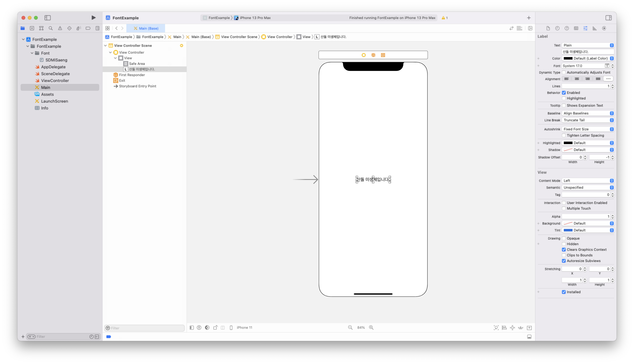The image size is (634, 364).
Task: Select the Main (Base) editor tab
Action: [146, 28]
